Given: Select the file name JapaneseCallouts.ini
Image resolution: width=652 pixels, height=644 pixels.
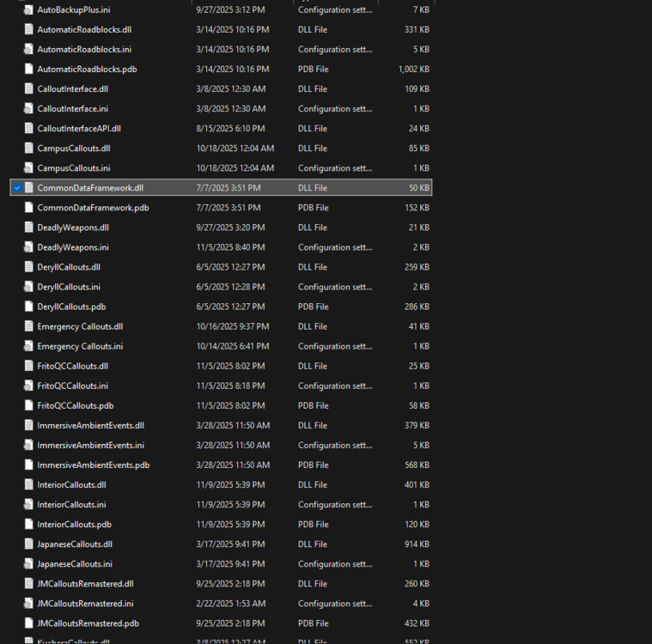Looking at the screenshot, I should (x=75, y=564).
